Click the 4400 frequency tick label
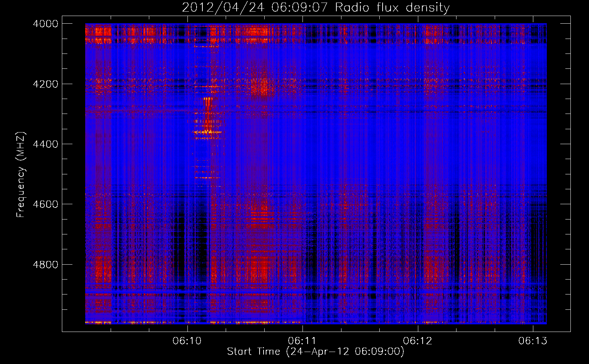This screenshot has width=589, height=364. tap(46, 144)
